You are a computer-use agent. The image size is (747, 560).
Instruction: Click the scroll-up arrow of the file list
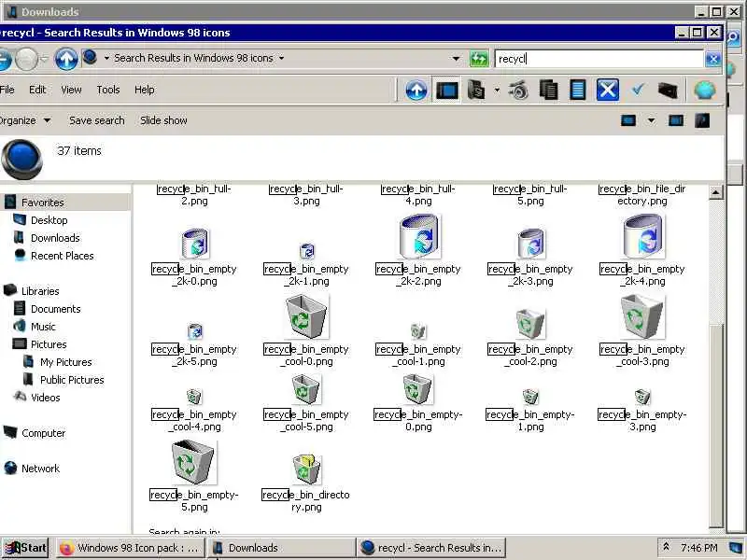[x=715, y=192]
